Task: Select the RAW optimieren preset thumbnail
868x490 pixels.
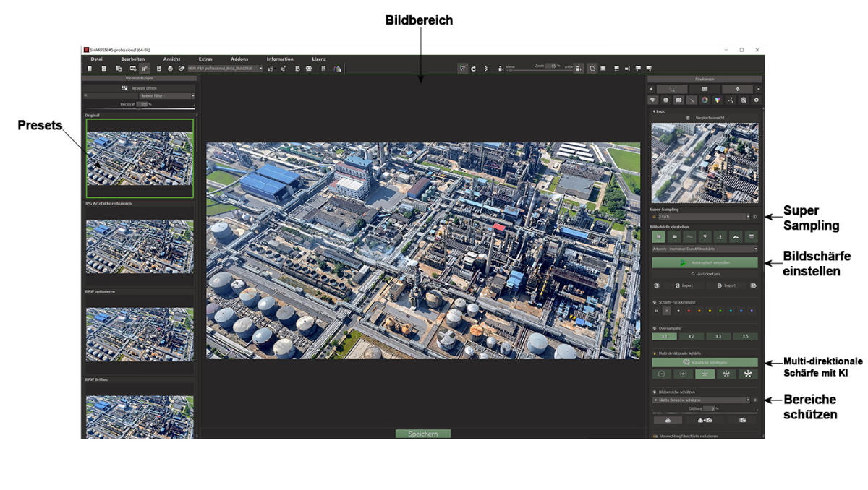Action: click(x=140, y=334)
